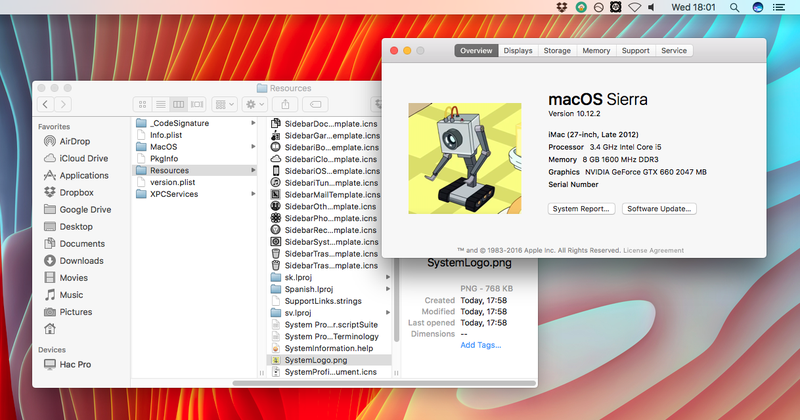
Task: Expand the MacOS folder arrow
Action: pos(253,146)
